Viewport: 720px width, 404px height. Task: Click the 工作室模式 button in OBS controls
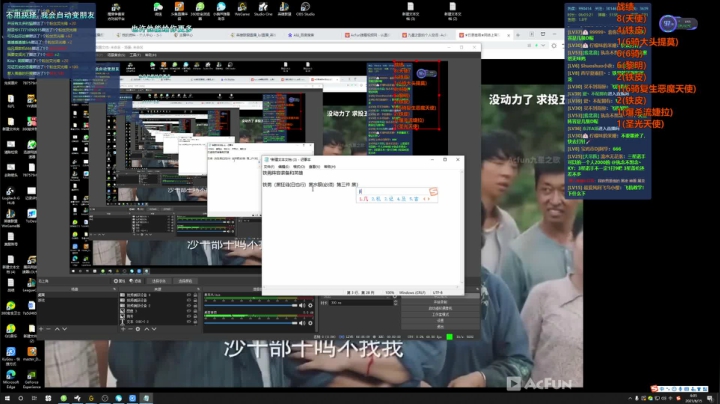(440, 314)
